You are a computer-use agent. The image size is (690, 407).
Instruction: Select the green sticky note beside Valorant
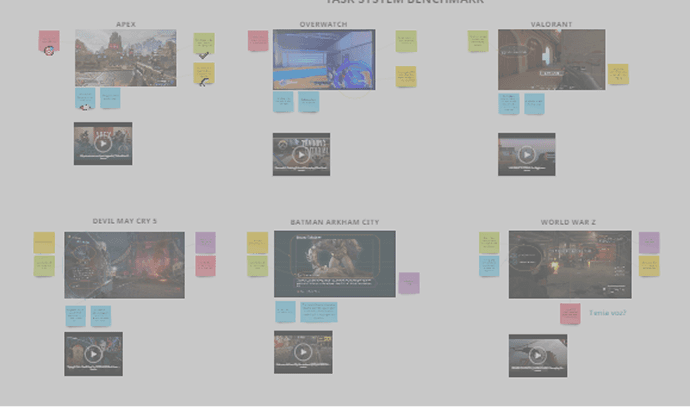click(x=478, y=41)
